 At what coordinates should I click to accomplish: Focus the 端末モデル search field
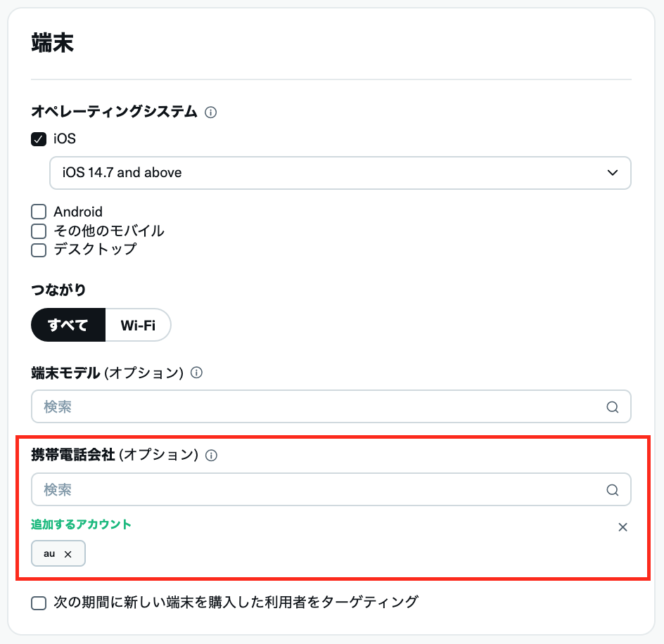point(317,407)
